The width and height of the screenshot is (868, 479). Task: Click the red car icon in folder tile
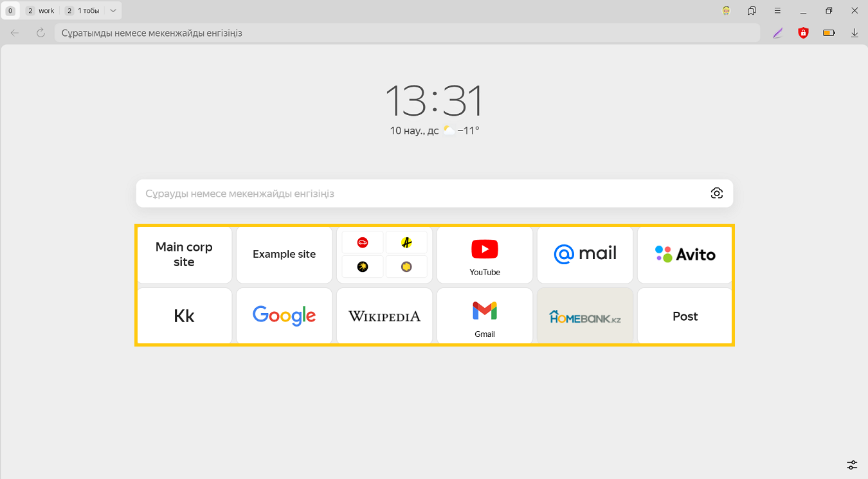coord(363,242)
